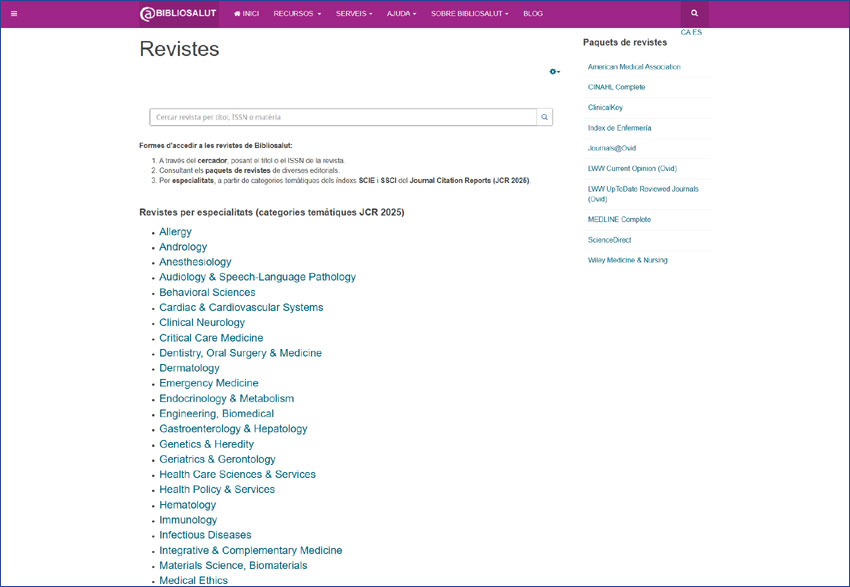
Task: Open American Medical Association journal package
Action: pos(634,67)
